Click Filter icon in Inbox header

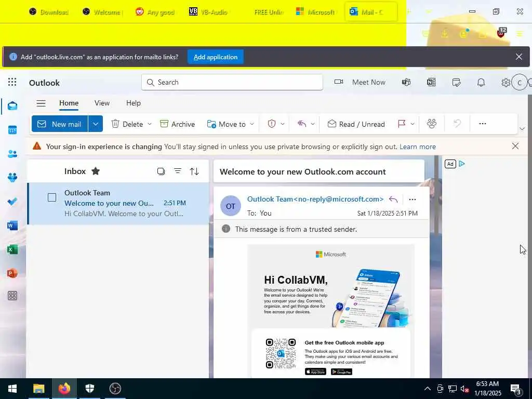(178, 171)
